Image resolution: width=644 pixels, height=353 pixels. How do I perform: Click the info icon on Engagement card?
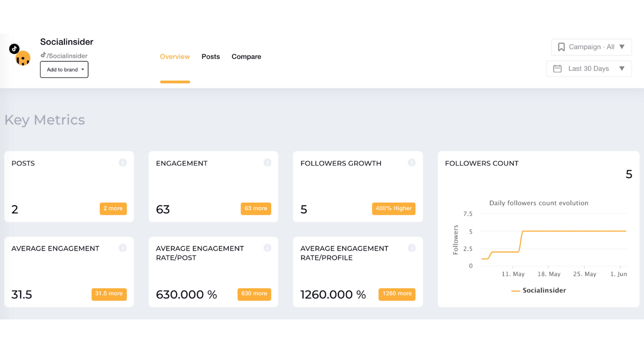[x=267, y=163]
